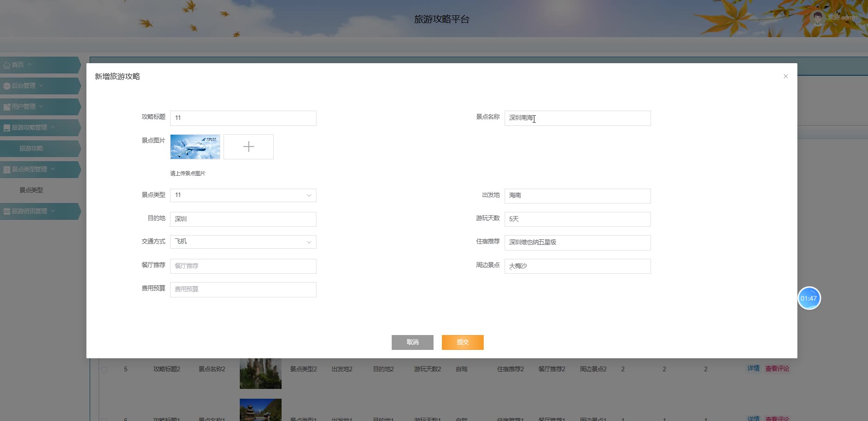
Task: Click the icon beside 景点类型管理
Action: point(7,170)
